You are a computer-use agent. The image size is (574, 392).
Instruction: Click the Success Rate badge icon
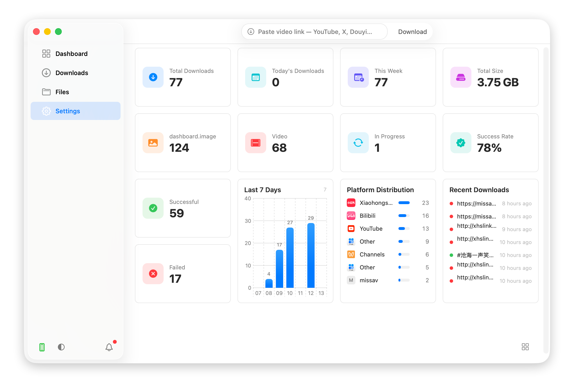(x=461, y=143)
